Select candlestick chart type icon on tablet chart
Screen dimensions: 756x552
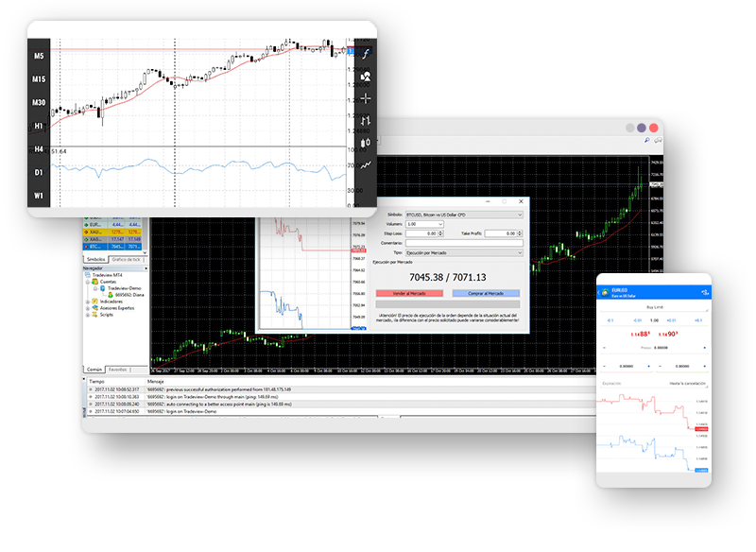(x=366, y=143)
